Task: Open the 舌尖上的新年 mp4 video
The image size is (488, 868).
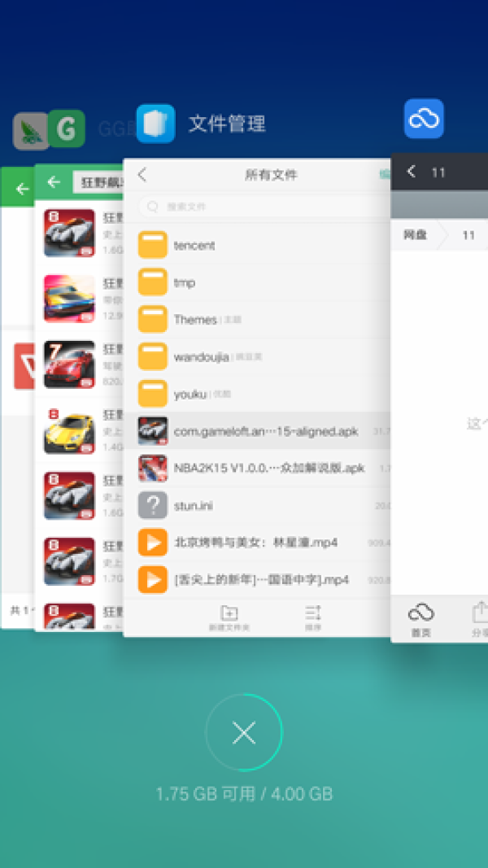Action: click(x=260, y=579)
